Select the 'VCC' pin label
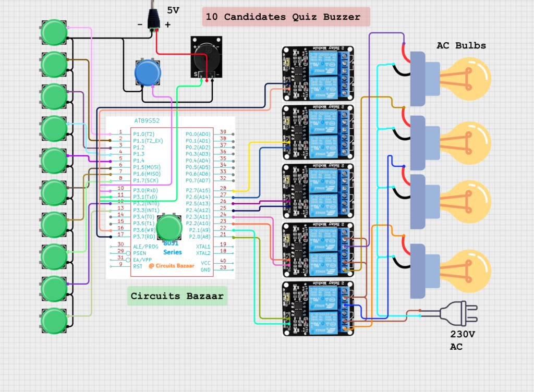The image size is (534, 392). tap(205, 263)
